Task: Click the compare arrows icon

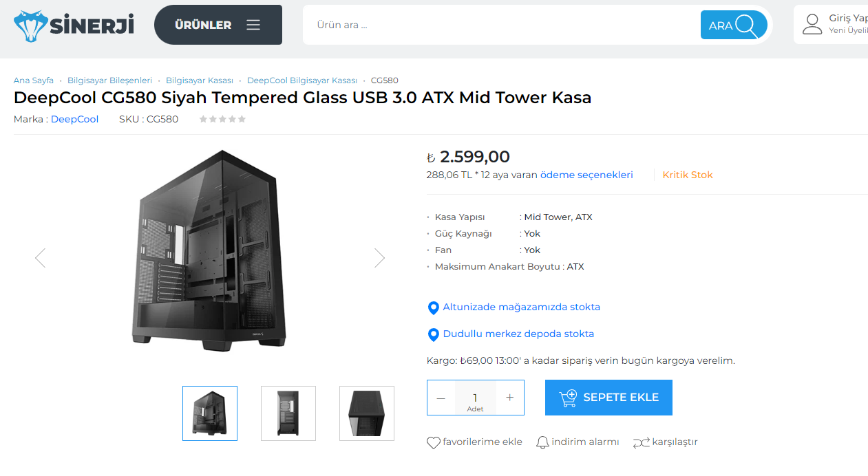Action: 641,443
